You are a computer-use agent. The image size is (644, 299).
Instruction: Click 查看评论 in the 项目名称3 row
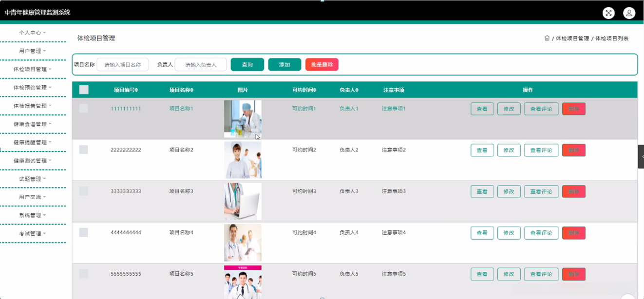point(541,191)
